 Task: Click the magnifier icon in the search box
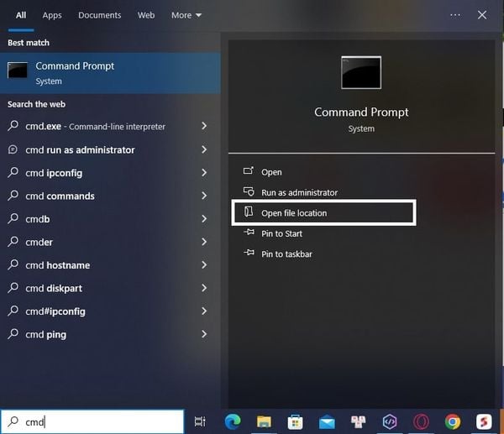point(13,421)
